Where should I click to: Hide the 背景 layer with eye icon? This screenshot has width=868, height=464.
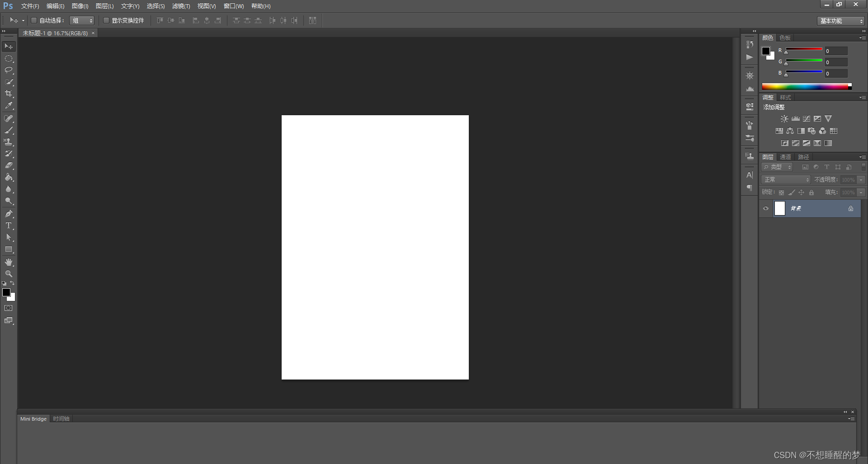click(766, 208)
